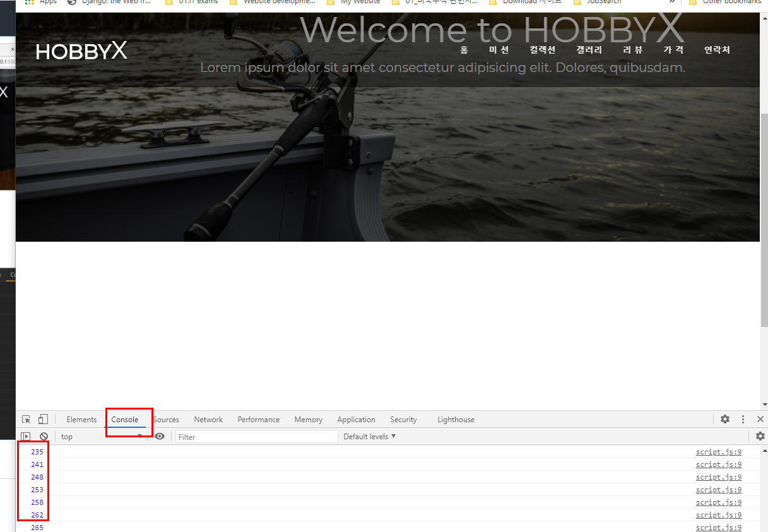This screenshot has height=532, width=768.
Task: Click the console scrollbar up arrow
Action: tap(765, 451)
